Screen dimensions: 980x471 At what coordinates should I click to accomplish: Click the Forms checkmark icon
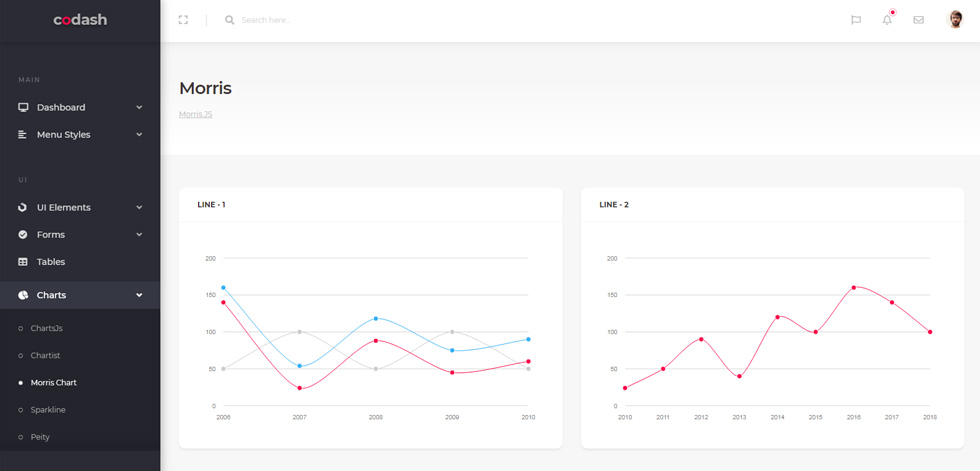[x=23, y=235]
